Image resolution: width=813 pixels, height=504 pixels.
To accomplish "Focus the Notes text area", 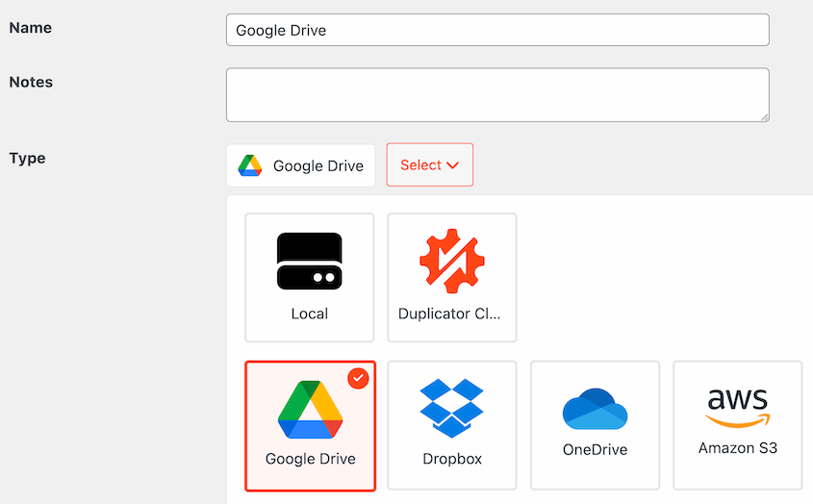I will pos(497,95).
